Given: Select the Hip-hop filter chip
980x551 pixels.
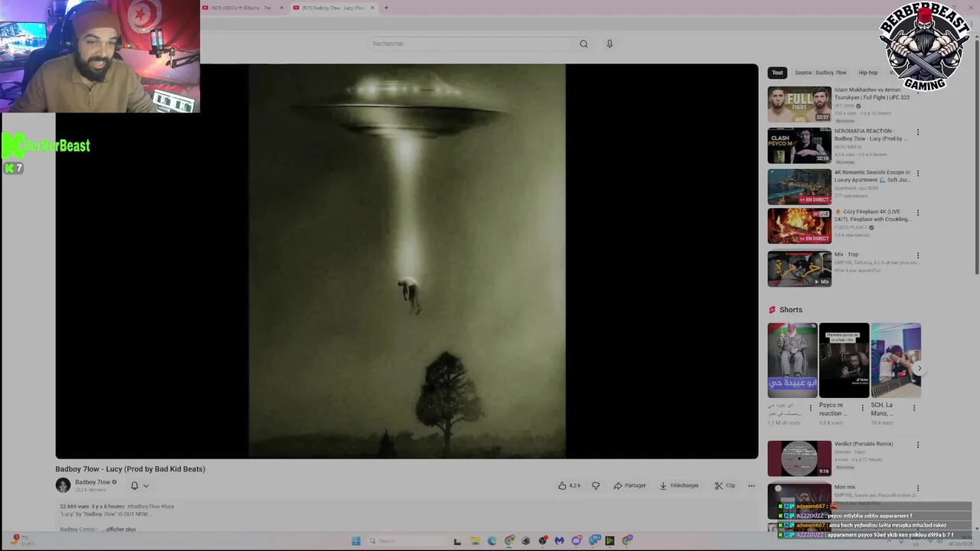Looking at the screenshot, I should (867, 73).
